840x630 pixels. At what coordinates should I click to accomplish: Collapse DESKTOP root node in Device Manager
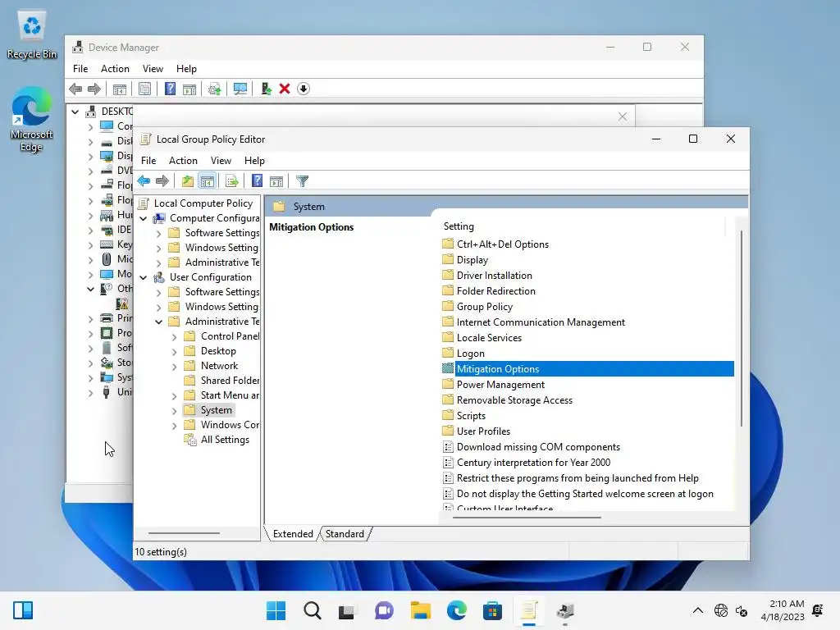[75, 112]
